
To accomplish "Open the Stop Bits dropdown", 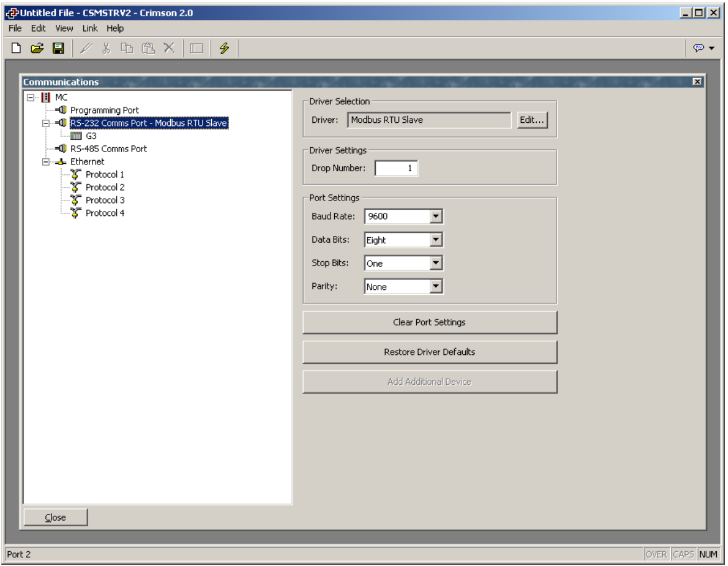I will (435, 263).
